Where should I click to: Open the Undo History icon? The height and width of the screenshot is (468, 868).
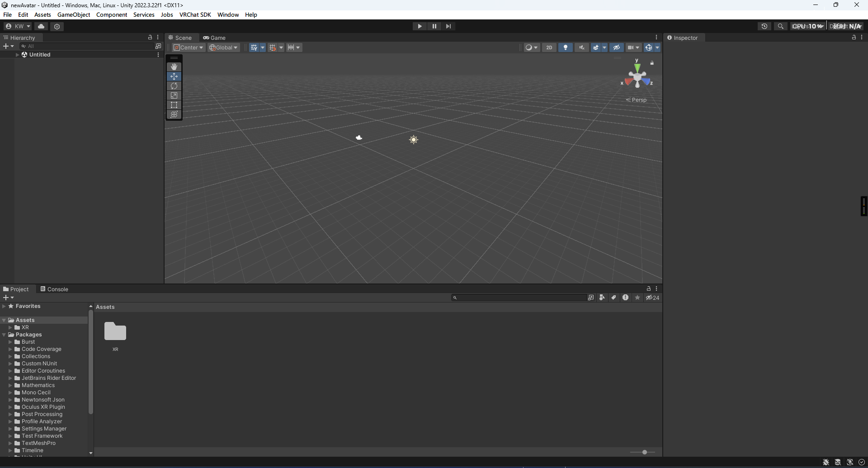point(764,26)
